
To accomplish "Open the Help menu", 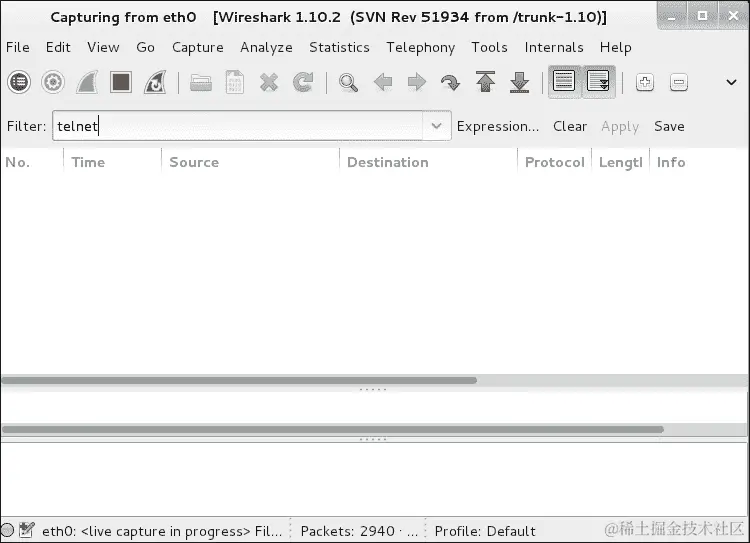I will 616,47.
